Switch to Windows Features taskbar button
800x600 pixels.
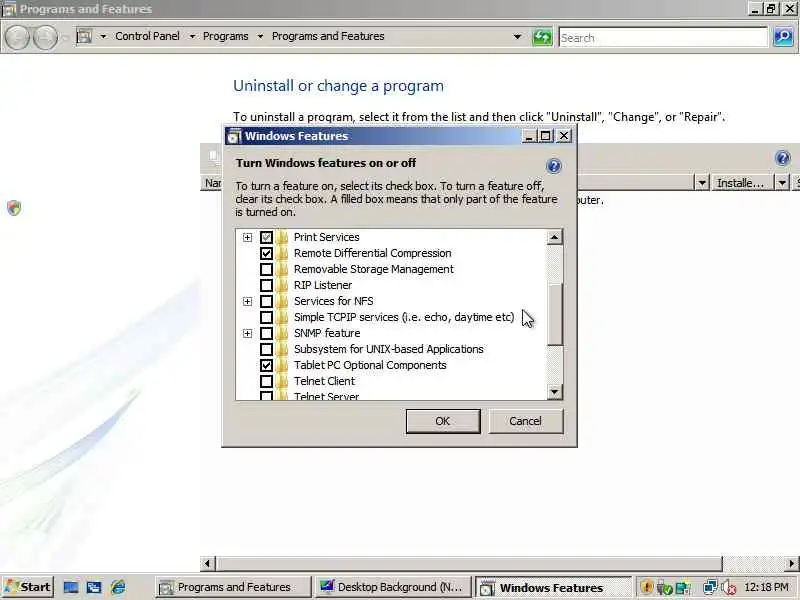pos(554,588)
